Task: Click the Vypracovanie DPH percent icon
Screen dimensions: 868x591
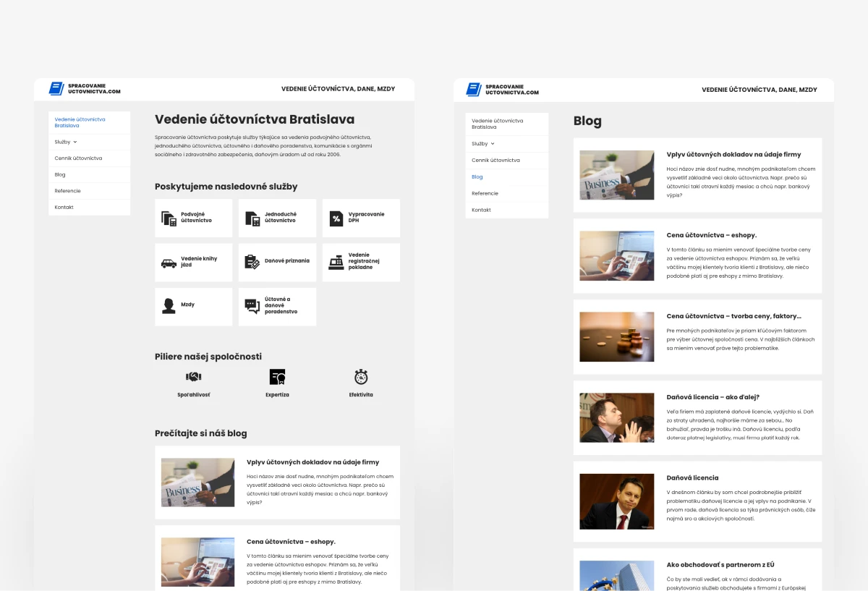Action: click(x=336, y=218)
